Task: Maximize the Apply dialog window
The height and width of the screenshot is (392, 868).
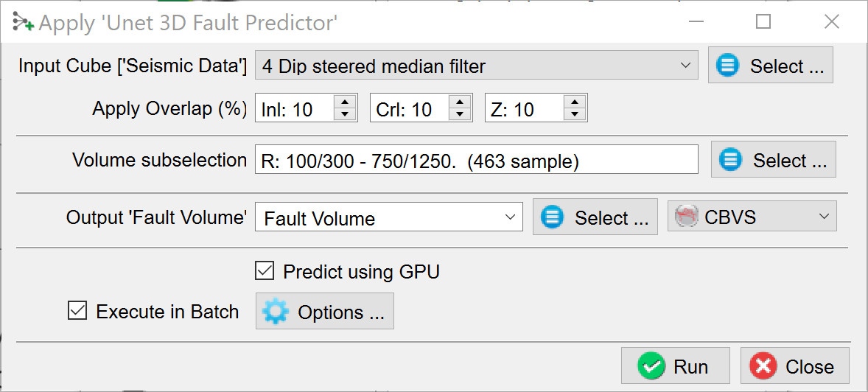Action: [763, 22]
